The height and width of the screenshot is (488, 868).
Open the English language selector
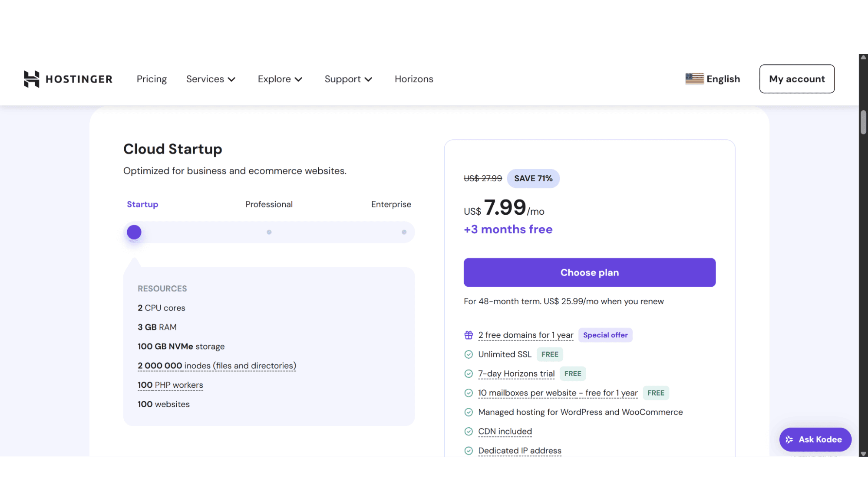pyautogui.click(x=713, y=79)
